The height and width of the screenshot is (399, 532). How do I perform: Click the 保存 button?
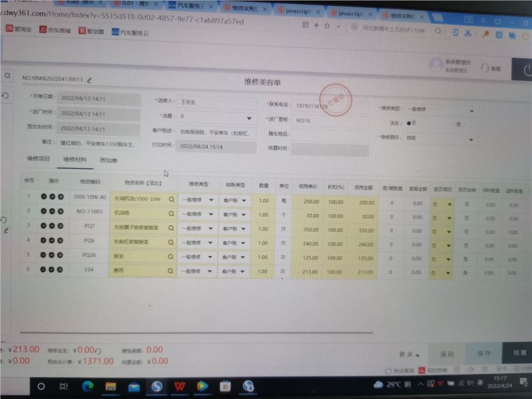[x=484, y=353]
